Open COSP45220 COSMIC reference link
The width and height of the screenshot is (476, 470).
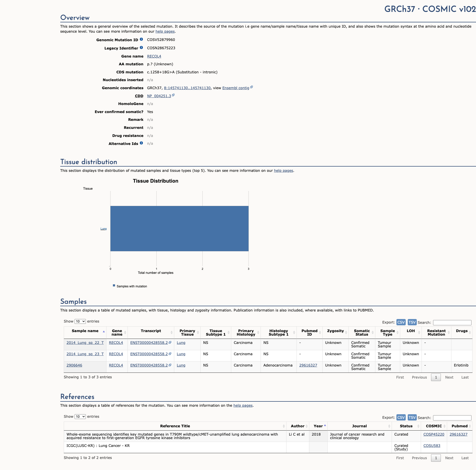tap(434, 434)
